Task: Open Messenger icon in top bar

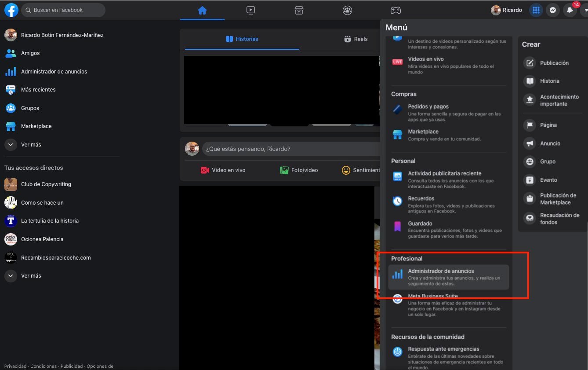Action: 553,10
